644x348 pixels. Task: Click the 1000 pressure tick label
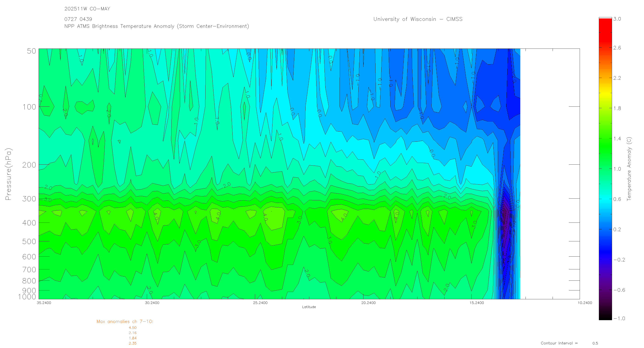(27, 297)
